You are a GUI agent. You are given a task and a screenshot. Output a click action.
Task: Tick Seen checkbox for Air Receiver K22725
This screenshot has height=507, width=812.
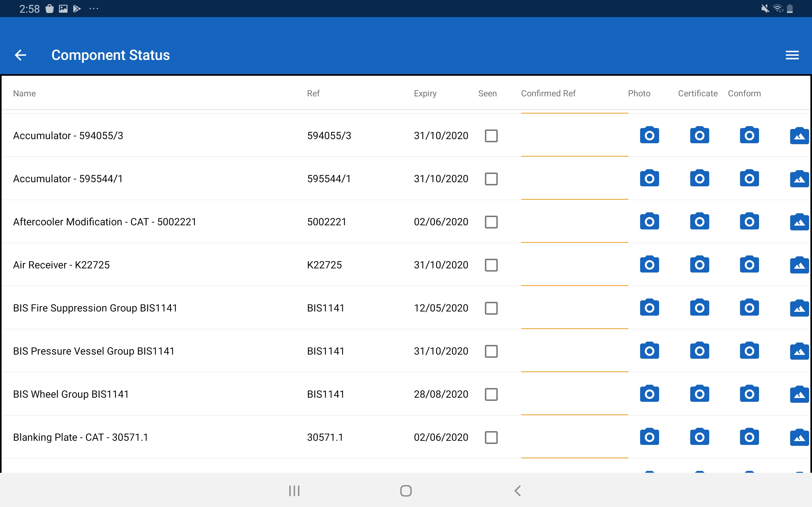(x=491, y=265)
